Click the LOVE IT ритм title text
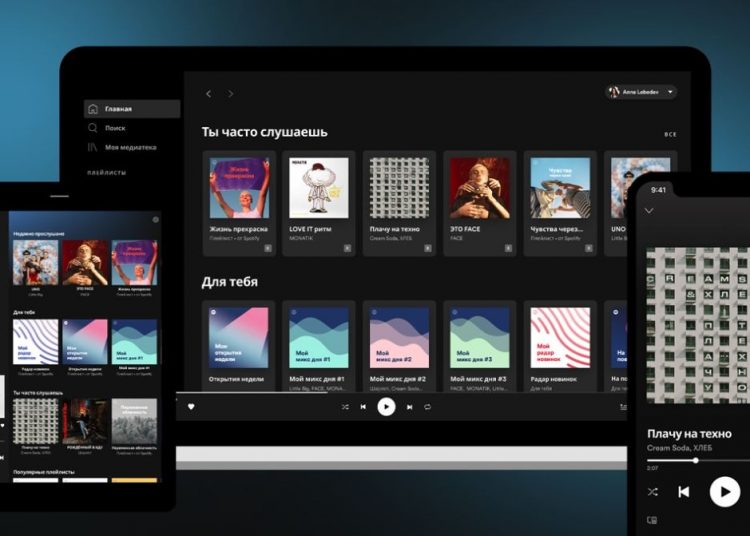 [310, 229]
